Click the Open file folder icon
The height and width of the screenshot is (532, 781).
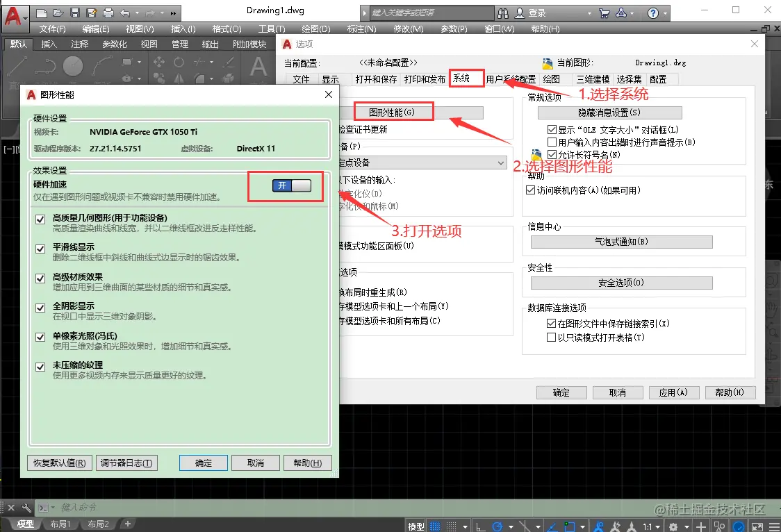click(x=58, y=13)
